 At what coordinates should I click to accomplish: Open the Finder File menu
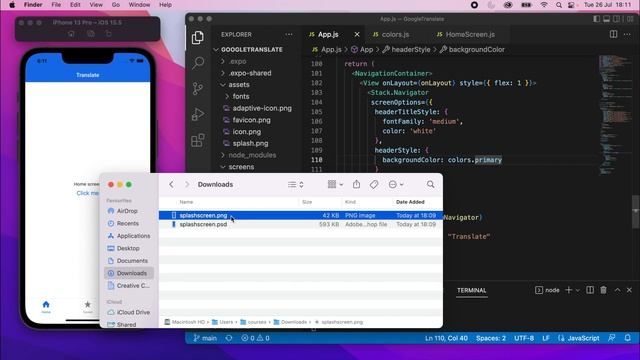[x=56, y=5]
